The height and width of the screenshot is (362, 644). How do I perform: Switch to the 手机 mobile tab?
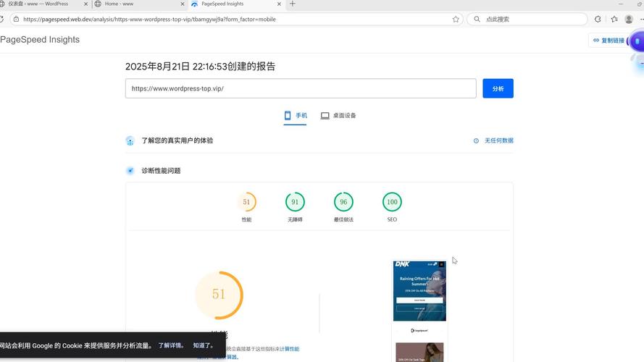pos(295,116)
